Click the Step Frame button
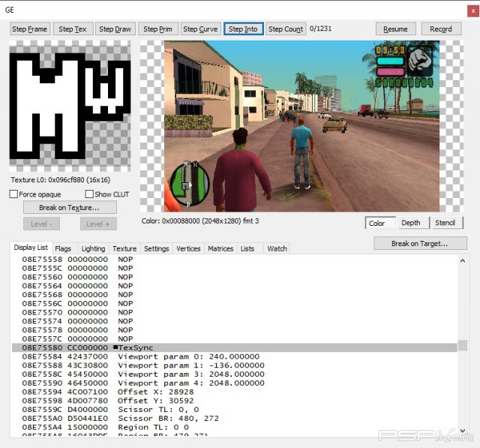 30,29
